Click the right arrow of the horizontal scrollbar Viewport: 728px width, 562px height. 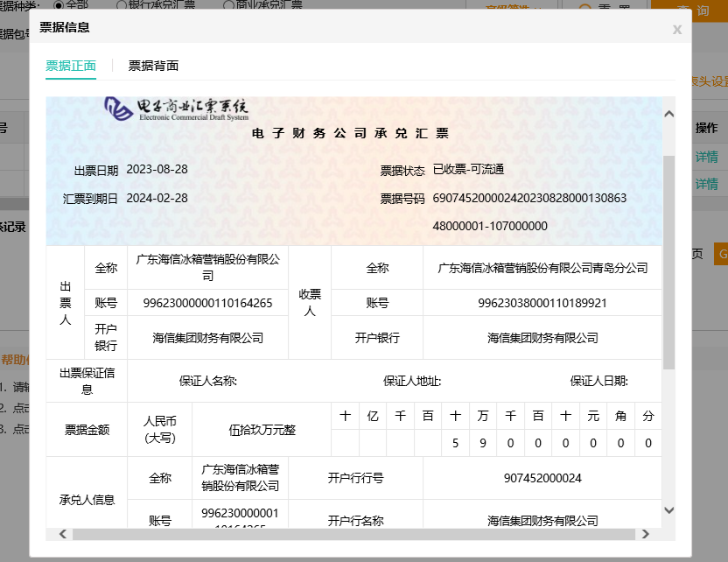point(646,534)
